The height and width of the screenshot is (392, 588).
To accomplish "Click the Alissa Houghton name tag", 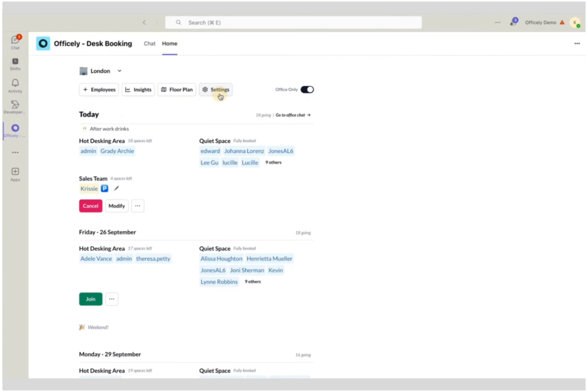I will [221, 259].
